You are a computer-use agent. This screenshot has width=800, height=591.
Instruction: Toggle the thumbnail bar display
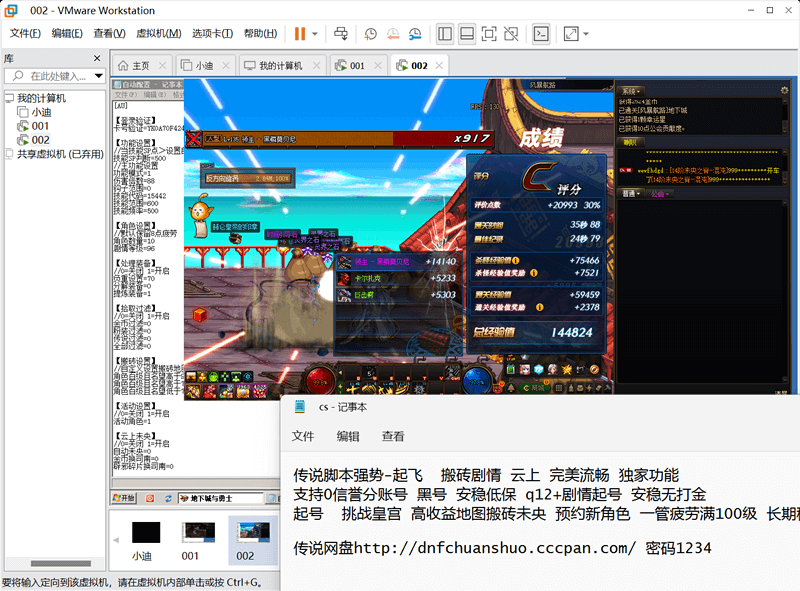[x=467, y=34]
